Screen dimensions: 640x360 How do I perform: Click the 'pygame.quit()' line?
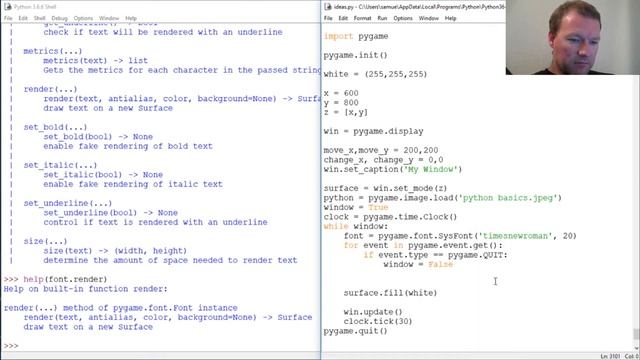(x=356, y=331)
